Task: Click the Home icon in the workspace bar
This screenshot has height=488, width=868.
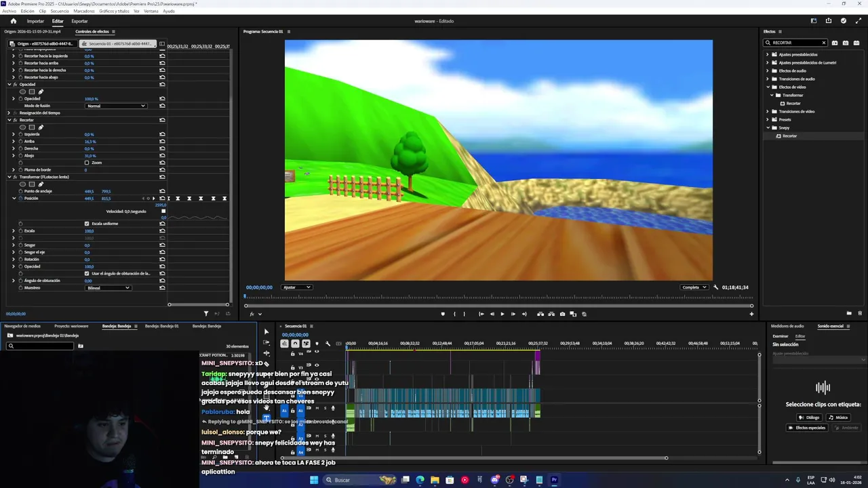Action: (x=13, y=21)
